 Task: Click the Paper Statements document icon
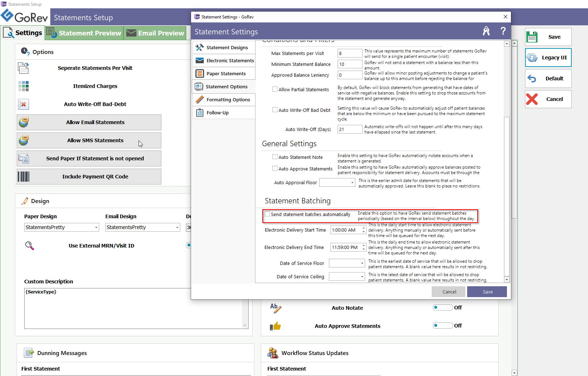200,73
